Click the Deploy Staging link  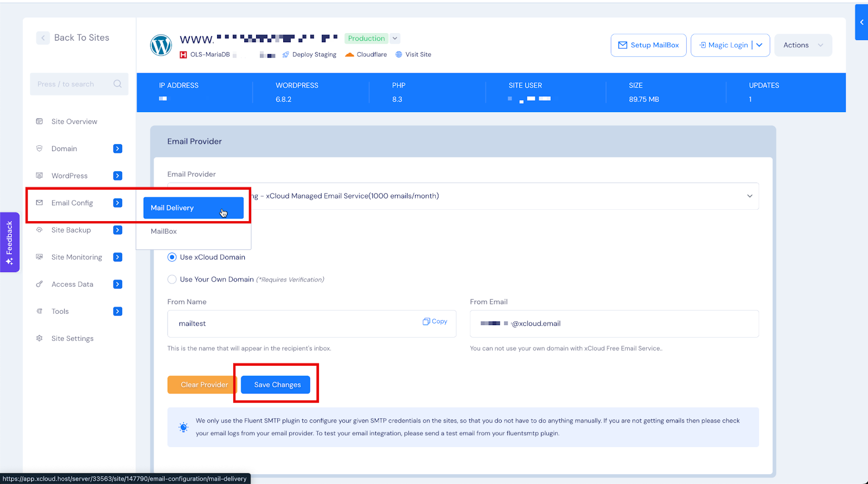point(314,55)
